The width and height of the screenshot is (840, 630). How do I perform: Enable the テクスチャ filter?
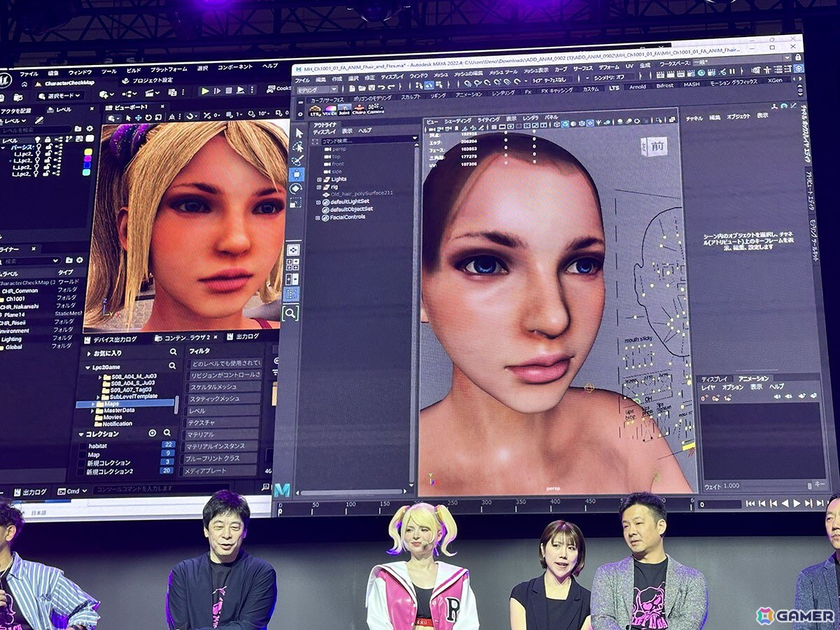[x=222, y=423]
